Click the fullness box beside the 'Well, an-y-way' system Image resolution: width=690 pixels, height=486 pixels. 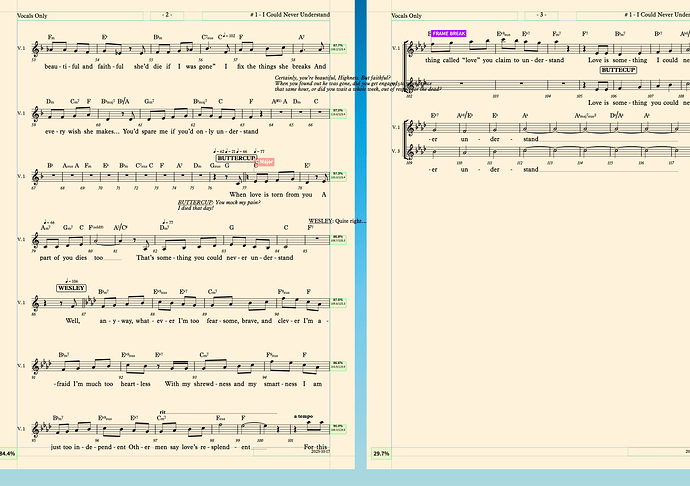(338, 302)
